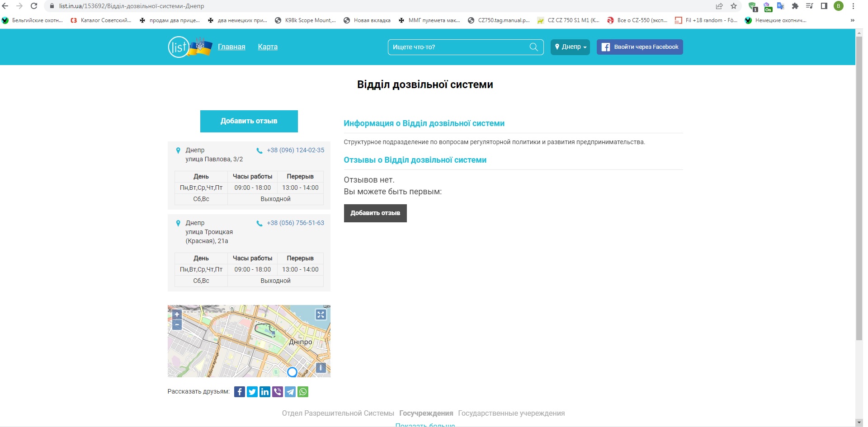
Task: Open the Днепр city dropdown
Action: pos(570,47)
